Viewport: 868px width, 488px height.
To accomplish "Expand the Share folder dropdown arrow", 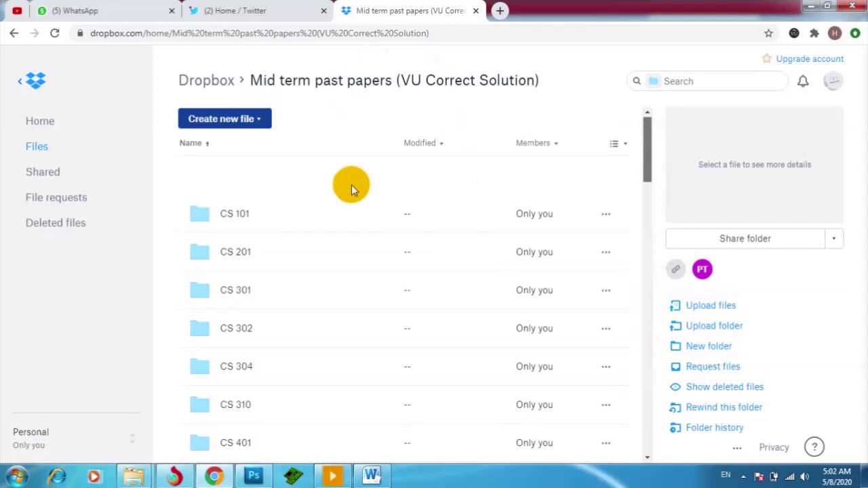I will click(833, 239).
